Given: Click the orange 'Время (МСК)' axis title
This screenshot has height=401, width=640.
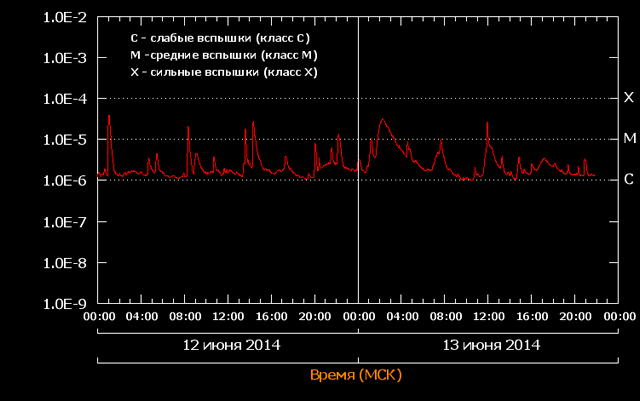Looking at the screenshot, I should pos(358,374).
